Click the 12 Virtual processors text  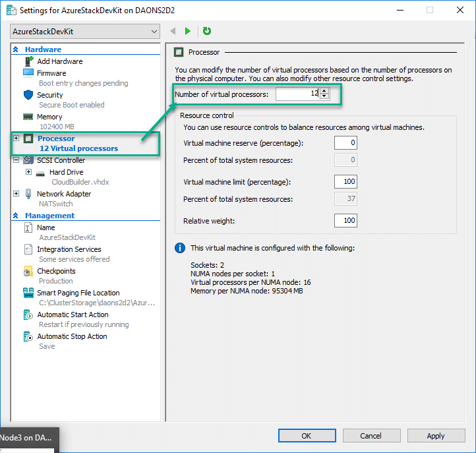tap(78, 148)
